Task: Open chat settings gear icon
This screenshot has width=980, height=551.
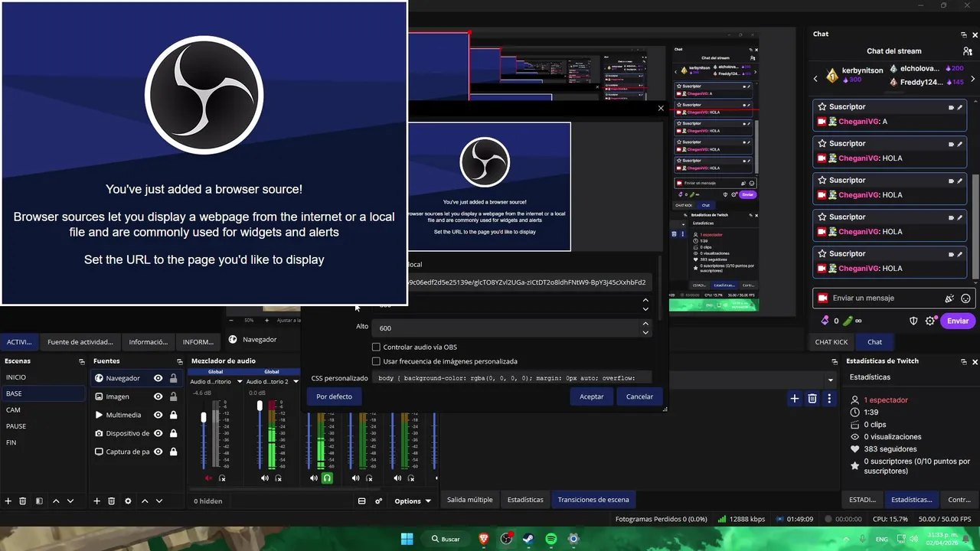Action: point(930,321)
